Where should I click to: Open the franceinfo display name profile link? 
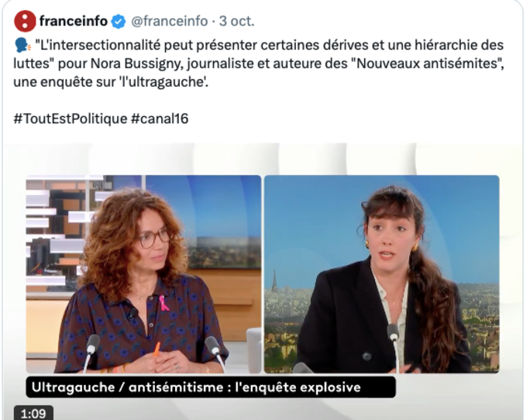(x=74, y=21)
